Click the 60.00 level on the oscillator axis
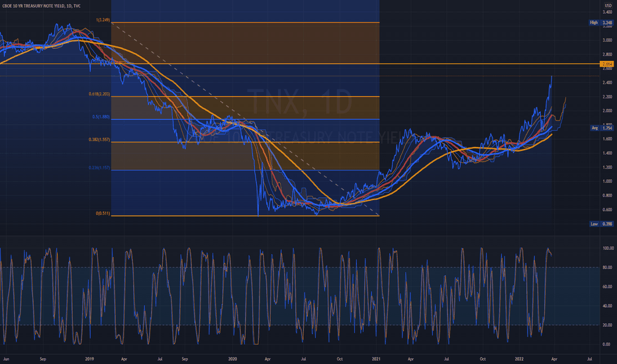 tap(608, 287)
